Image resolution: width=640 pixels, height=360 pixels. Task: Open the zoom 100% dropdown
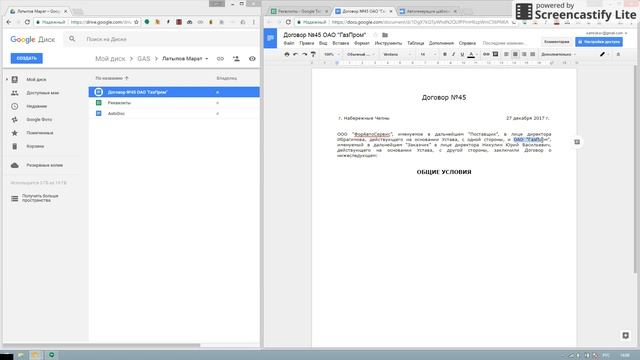[331, 54]
